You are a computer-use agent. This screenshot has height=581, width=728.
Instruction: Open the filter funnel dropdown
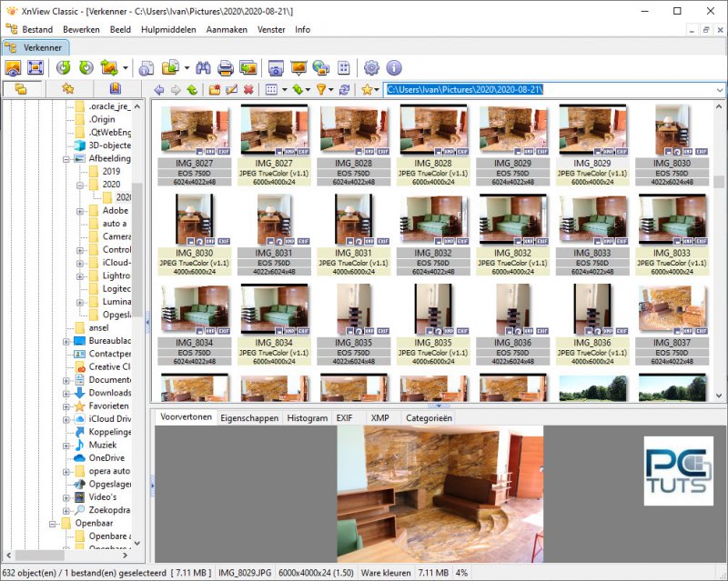click(324, 89)
